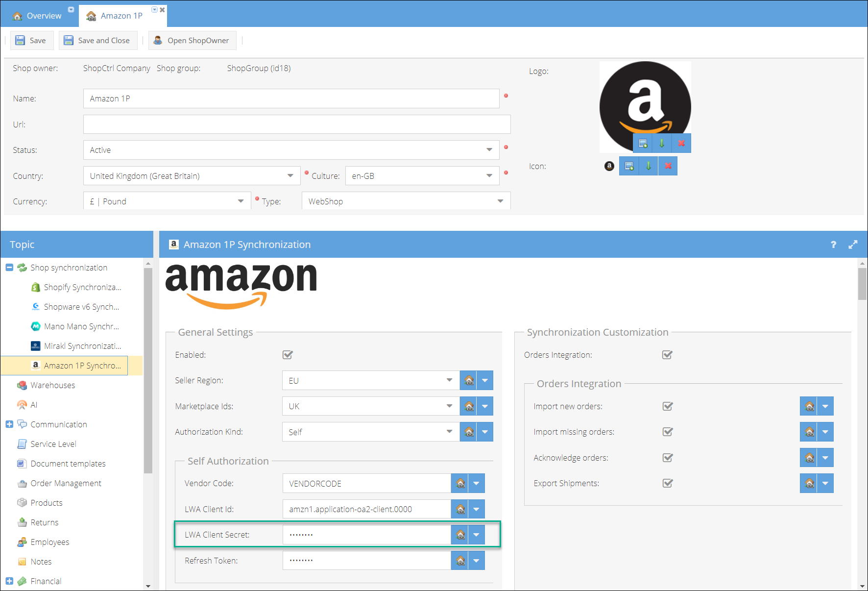Image resolution: width=868 pixels, height=591 pixels.
Task: Click house icon beside LWA Client Id
Action: 460,509
